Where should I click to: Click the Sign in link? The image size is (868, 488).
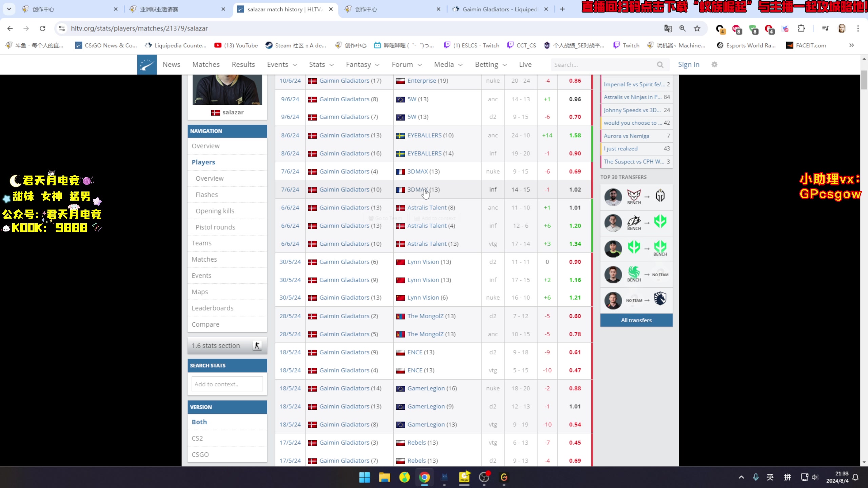point(688,64)
